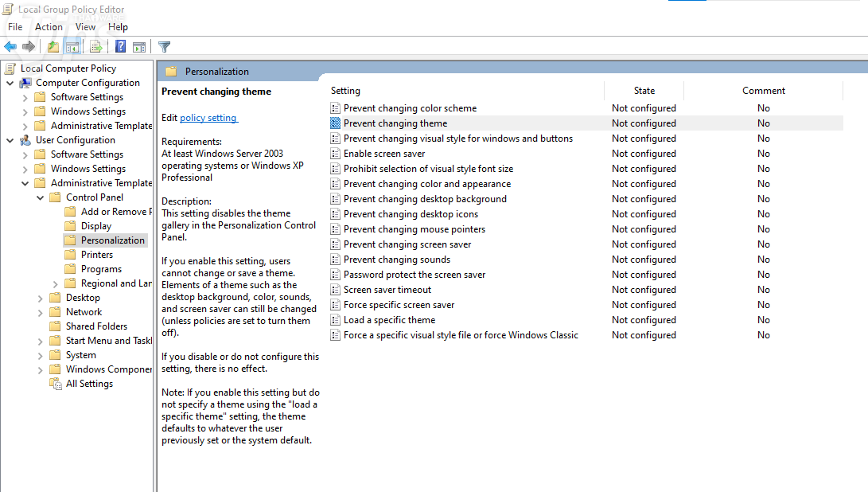Image resolution: width=868 pixels, height=492 pixels.
Task: Click the Edit policy setting link
Action: click(x=208, y=118)
